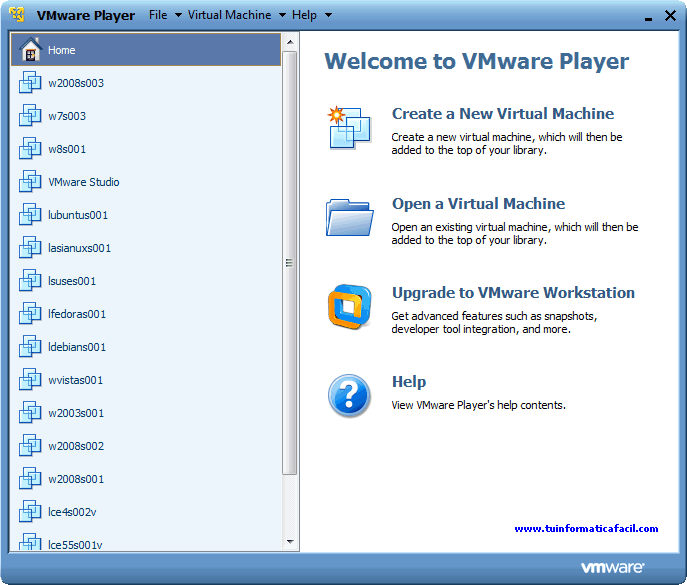The image size is (687, 585).
Task: Select the ldebians001 virtual machine
Action: [145, 347]
